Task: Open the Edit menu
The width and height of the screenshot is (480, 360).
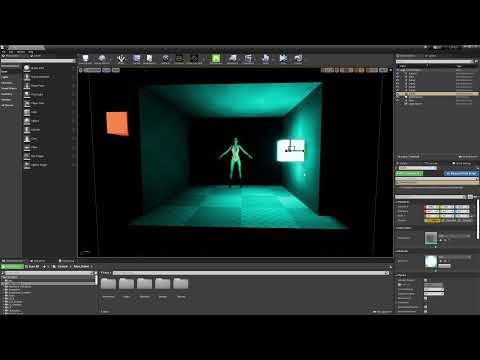Action: 11,52
